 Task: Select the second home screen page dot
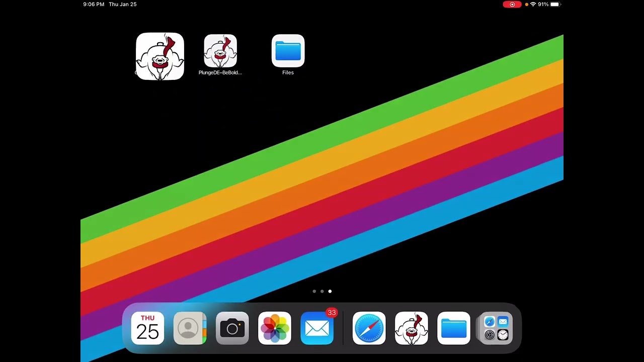point(322,291)
